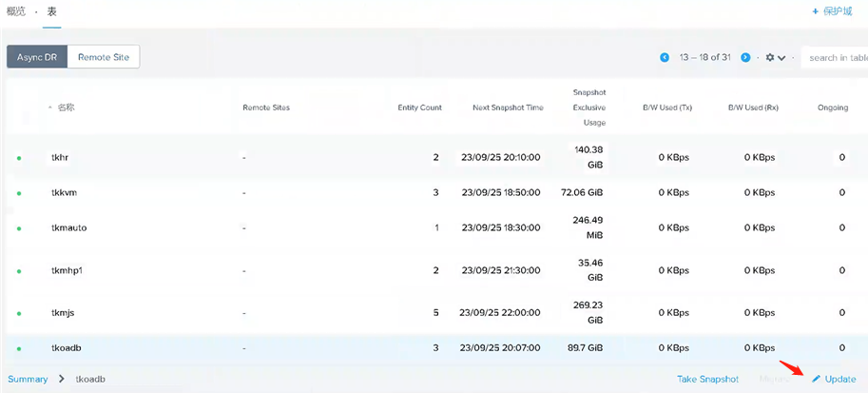Image resolution: width=868 pixels, height=393 pixels.
Task: Click tkoadb in the breadcrumb
Action: click(x=90, y=379)
